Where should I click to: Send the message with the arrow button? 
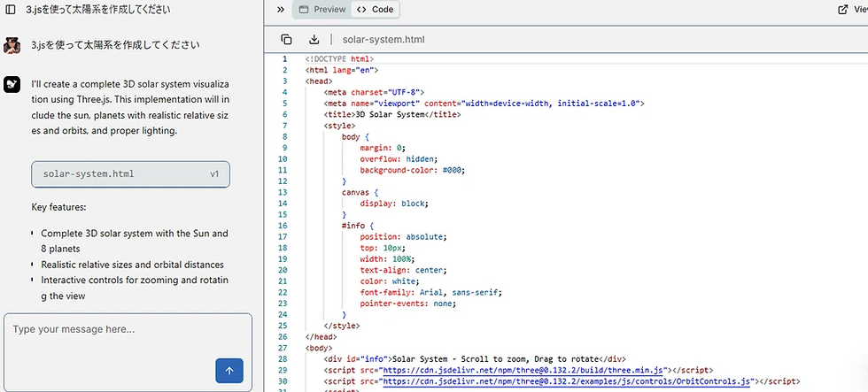click(x=229, y=371)
